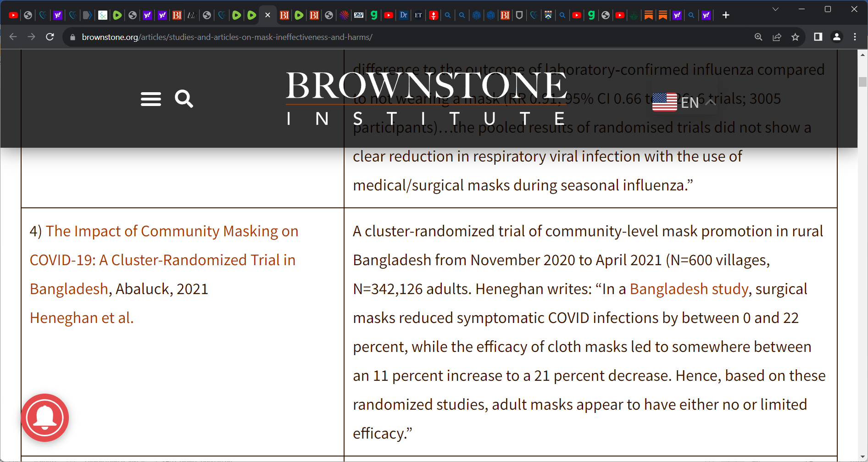The height and width of the screenshot is (462, 868).
Task: Follow the Bangladesh study link
Action: [689, 289]
